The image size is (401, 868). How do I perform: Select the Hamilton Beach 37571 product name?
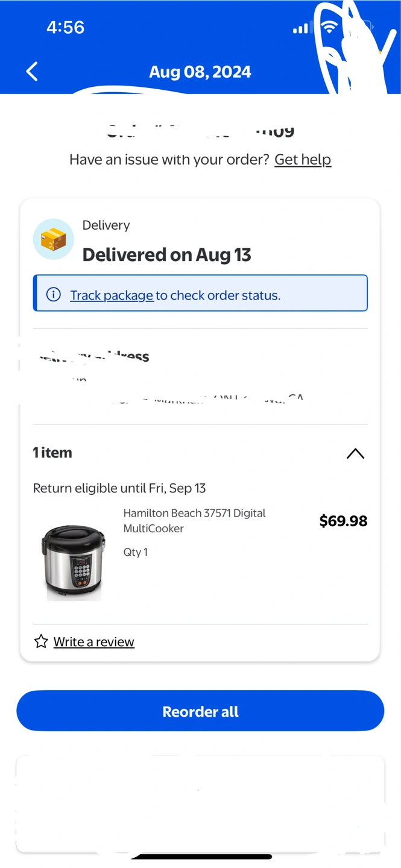coord(194,521)
